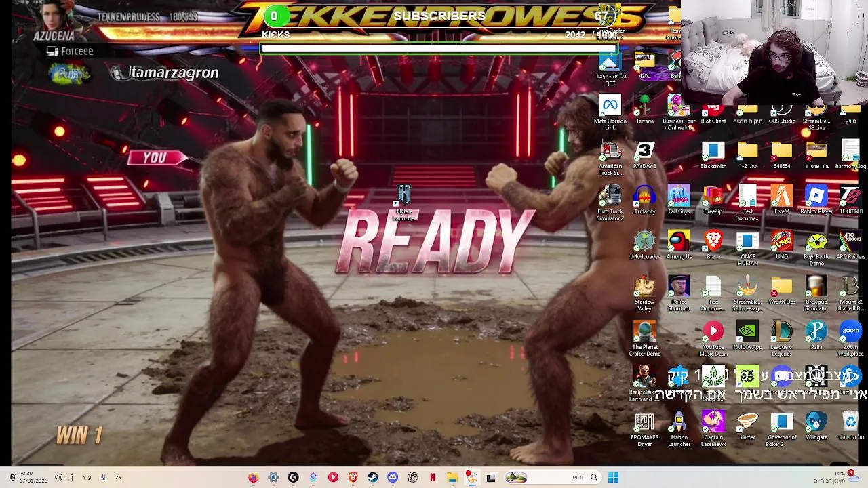Open YouTube Music Desktop shortcut
This screenshot has height=488, width=868.
(713, 339)
